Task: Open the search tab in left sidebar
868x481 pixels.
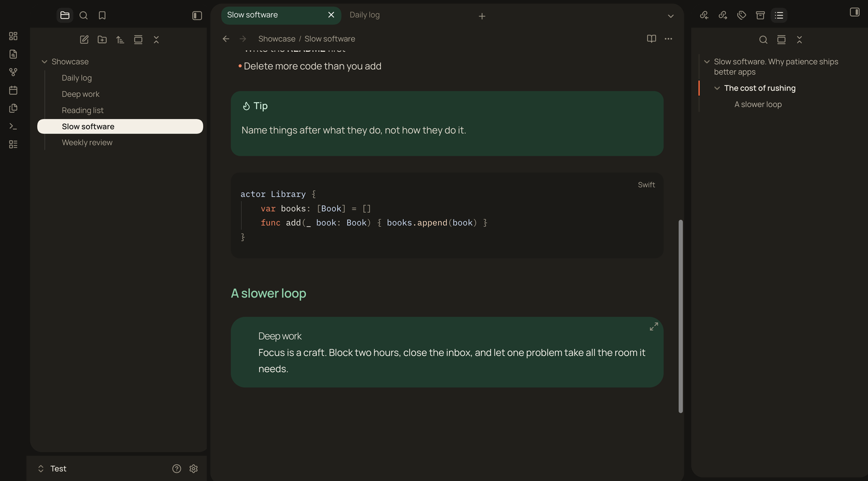Action: point(84,16)
